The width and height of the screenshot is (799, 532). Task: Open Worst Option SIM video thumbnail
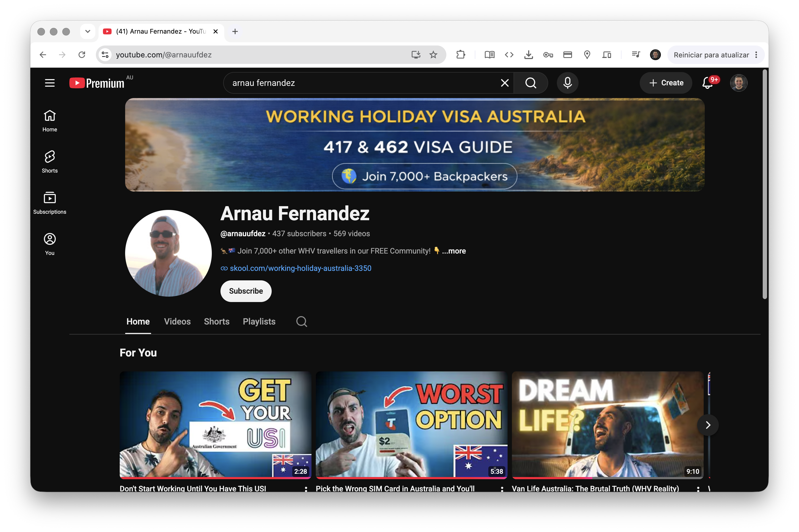tap(411, 425)
